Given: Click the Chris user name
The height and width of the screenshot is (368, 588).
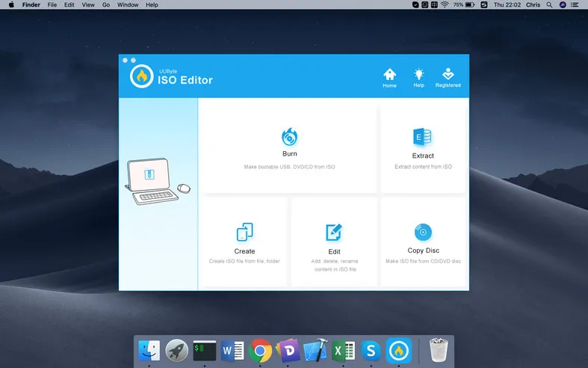Looking at the screenshot, I should coord(533,5).
